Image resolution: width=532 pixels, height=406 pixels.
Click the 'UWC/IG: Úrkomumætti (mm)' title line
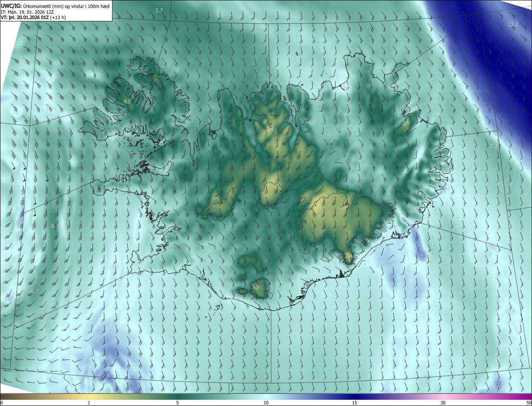coord(55,5)
